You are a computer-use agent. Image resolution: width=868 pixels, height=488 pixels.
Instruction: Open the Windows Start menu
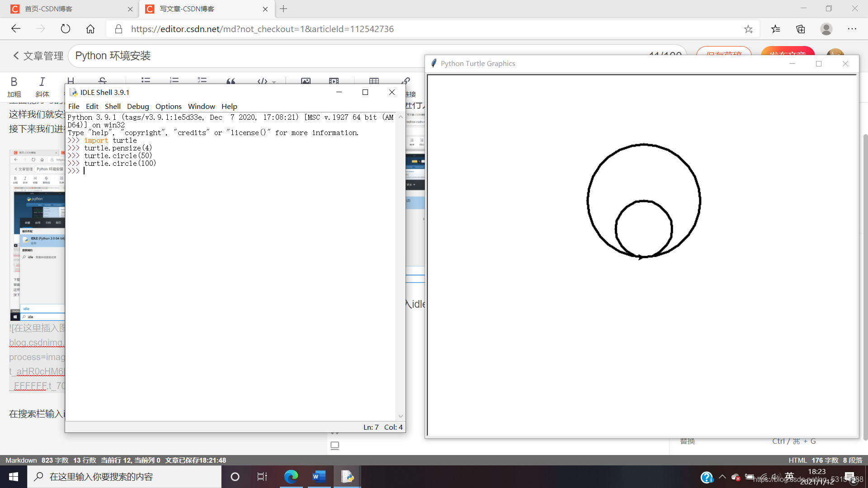point(14,477)
